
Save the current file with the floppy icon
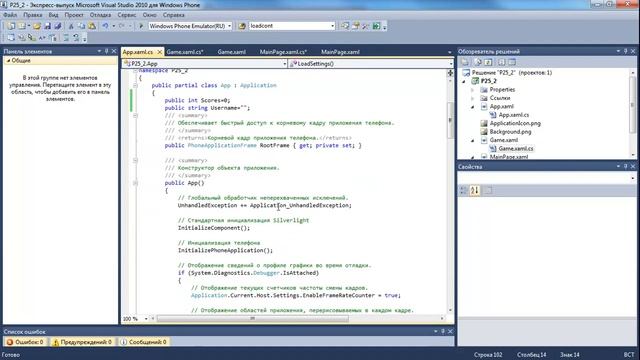coord(47,26)
